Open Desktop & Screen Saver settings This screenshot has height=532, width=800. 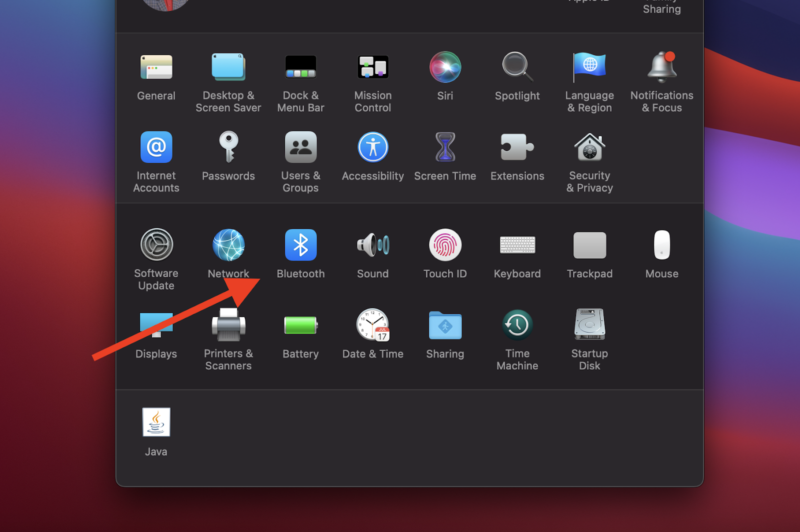pos(228,67)
